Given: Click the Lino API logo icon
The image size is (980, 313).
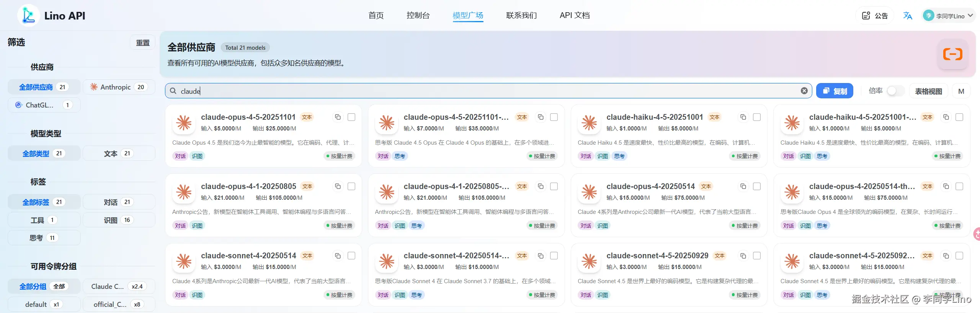Looking at the screenshot, I should [28, 15].
